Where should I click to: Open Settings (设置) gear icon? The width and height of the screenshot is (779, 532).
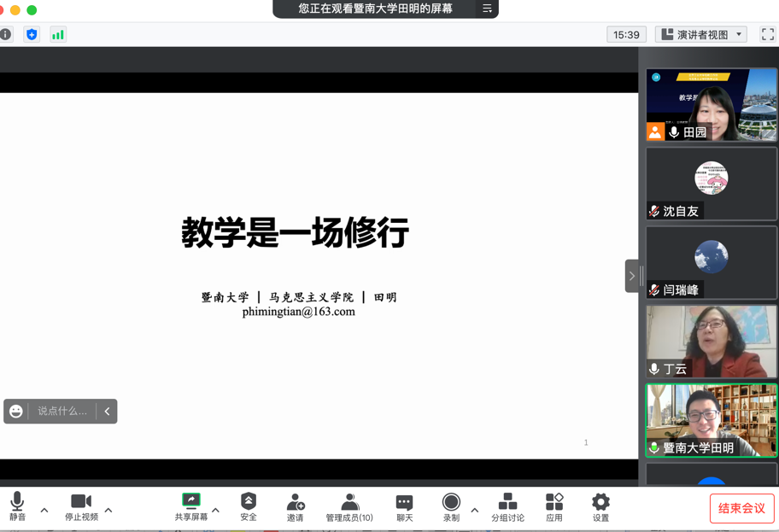600,506
